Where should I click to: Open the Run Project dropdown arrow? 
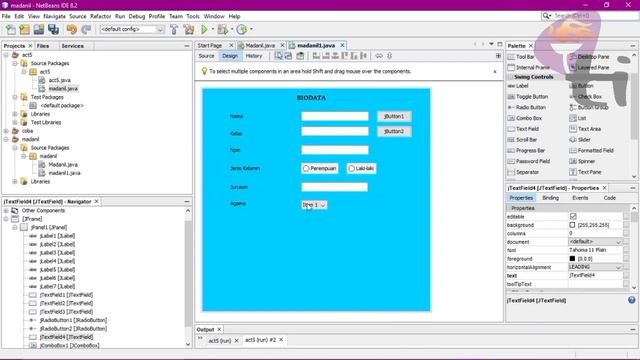click(x=212, y=29)
